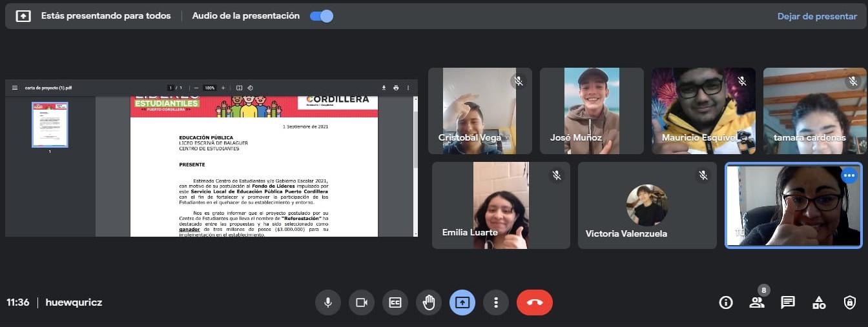Select the page 1 thumbnail

click(x=50, y=124)
